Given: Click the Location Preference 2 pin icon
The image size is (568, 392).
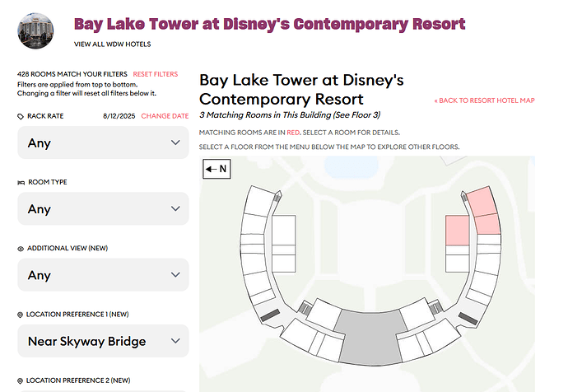Looking at the screenshot, I should click(x=20, y=380).
